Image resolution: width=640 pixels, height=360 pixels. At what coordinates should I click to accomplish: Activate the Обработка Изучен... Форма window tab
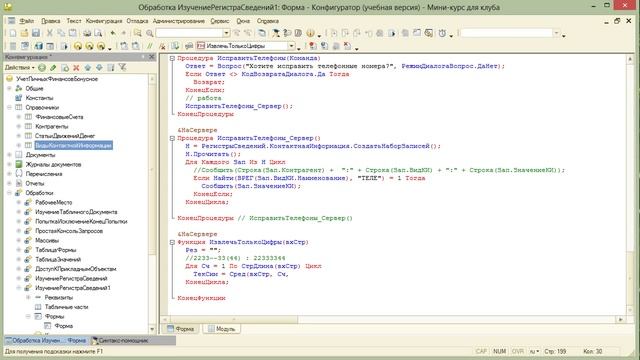[x=46, y=340]
